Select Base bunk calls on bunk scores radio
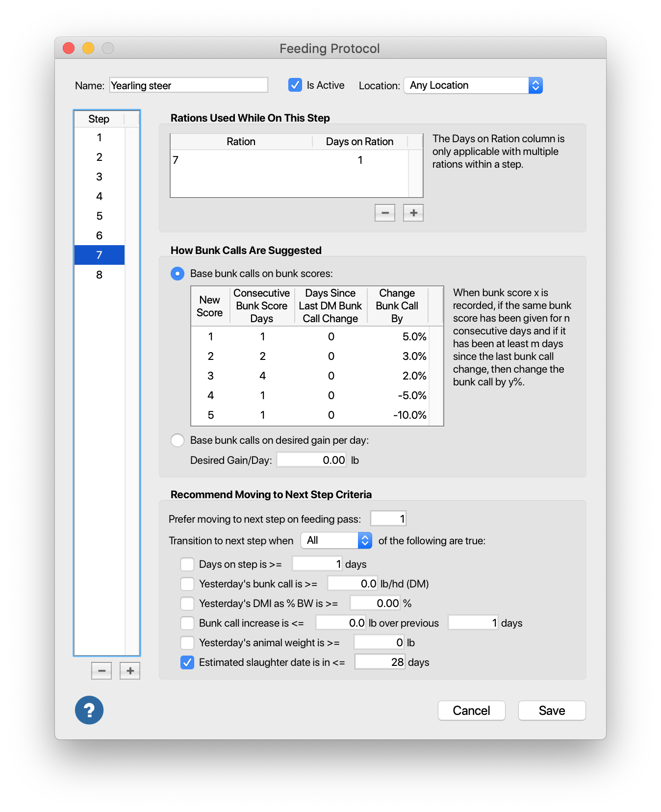This screenshot has height=812, width=661. [x=178, y=274]
